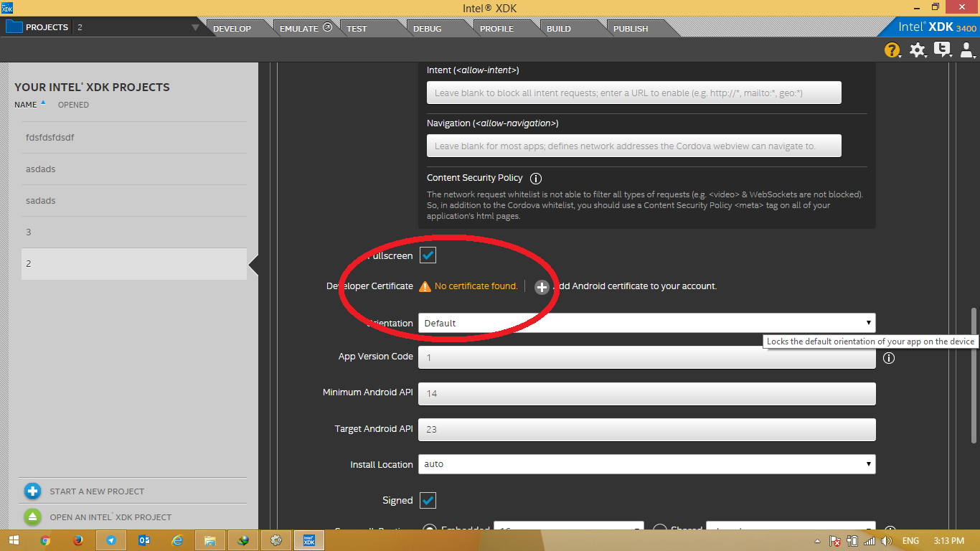Launch Google Chrome from the taskbar

[x=45, y=540]
